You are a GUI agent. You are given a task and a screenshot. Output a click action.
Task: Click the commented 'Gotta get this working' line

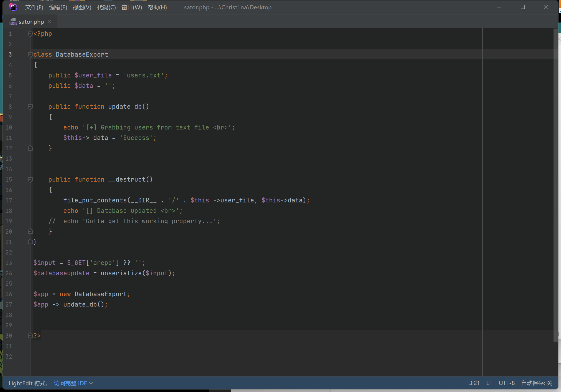[134, 221]
